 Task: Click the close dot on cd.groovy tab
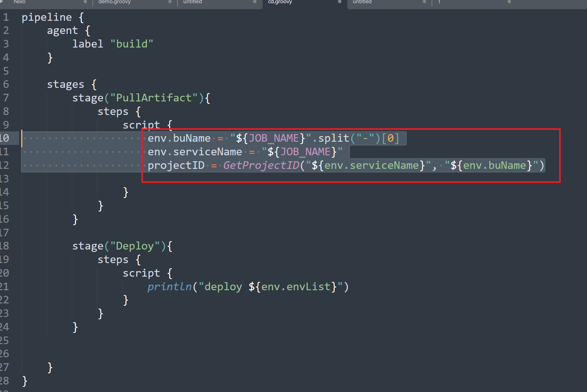coord(340,2)
